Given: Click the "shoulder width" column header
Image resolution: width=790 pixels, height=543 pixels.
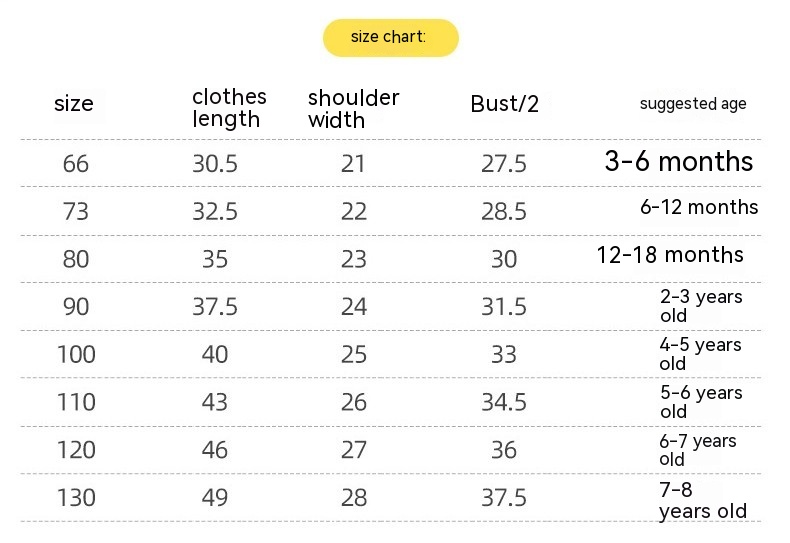Looking at the screenshot, I should 353,109.
